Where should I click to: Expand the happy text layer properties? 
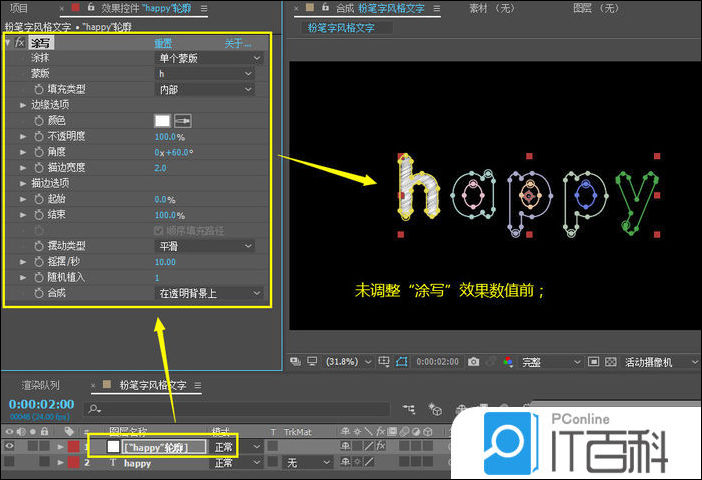pos(60,462)
